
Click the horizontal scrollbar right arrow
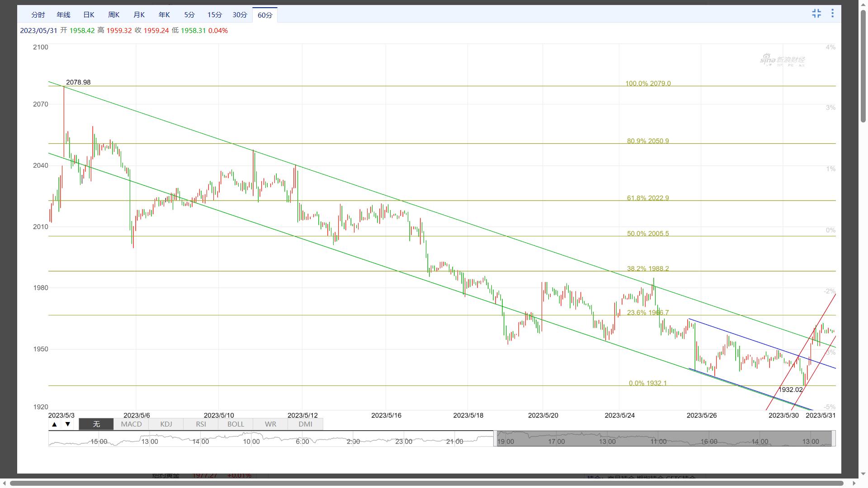point(854,483)
